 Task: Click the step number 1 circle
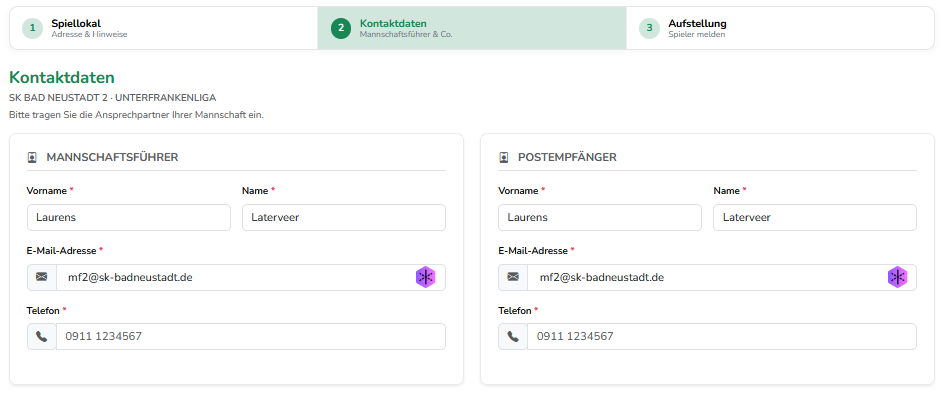pos(33,28)
